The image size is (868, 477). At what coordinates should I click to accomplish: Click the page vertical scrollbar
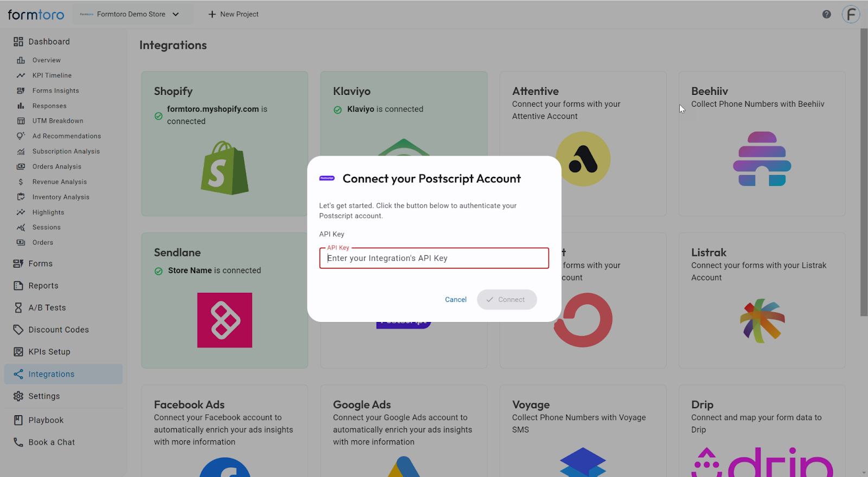864,172
